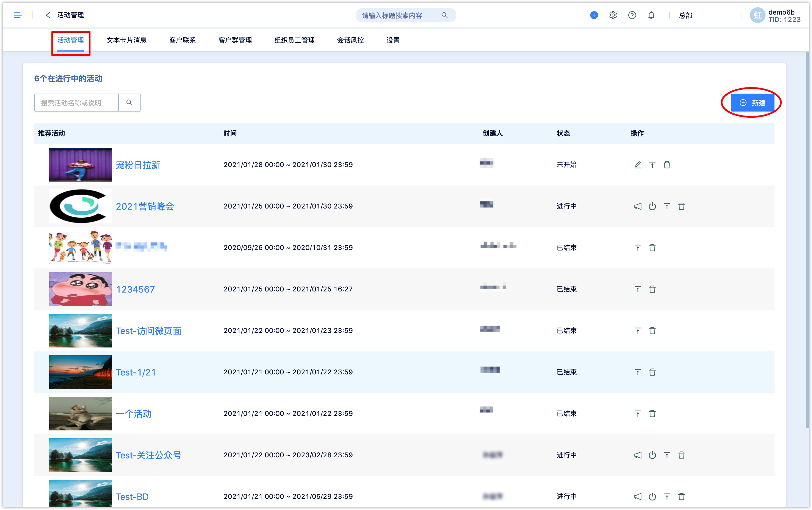
Task: Open the help question mark icon
Action: (632, 15)
